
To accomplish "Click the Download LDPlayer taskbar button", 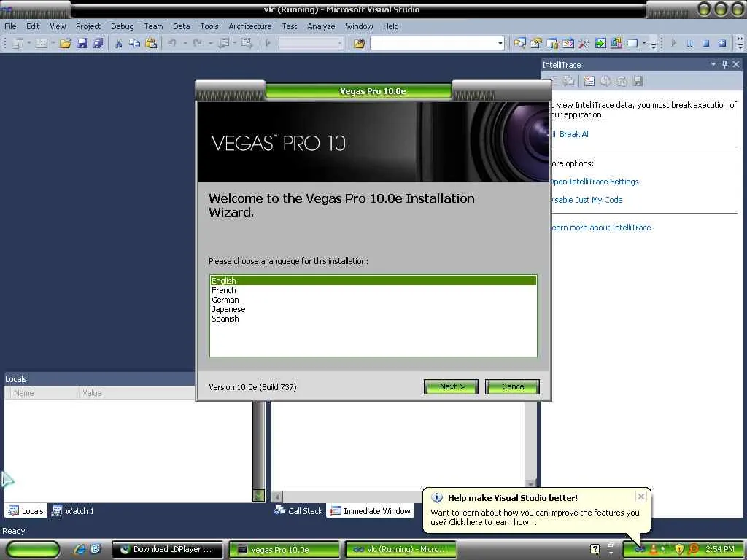I will coord(168,549).
